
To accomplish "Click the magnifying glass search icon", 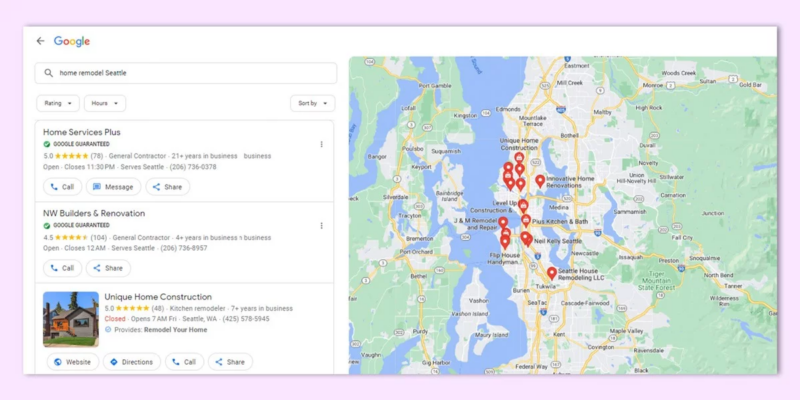I will pyautogui.click(x=48, y=73).
